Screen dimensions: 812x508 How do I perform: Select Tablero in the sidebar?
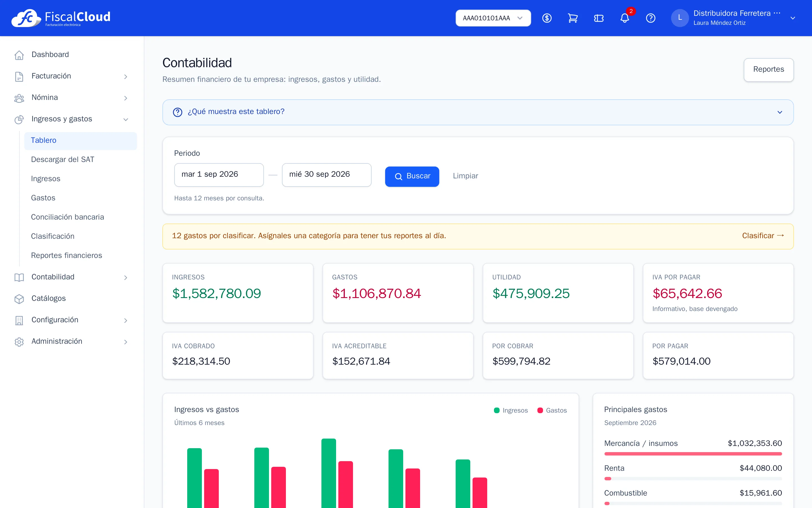point(81,141)
